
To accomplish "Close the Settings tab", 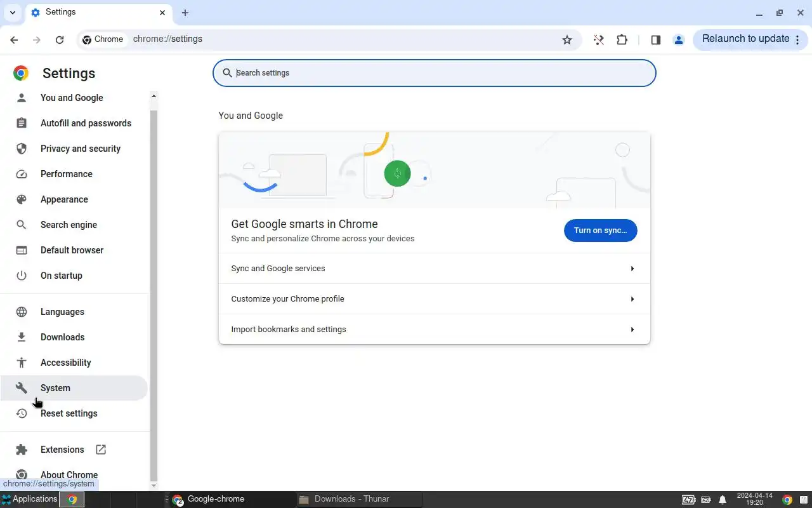I will (162, 13).
